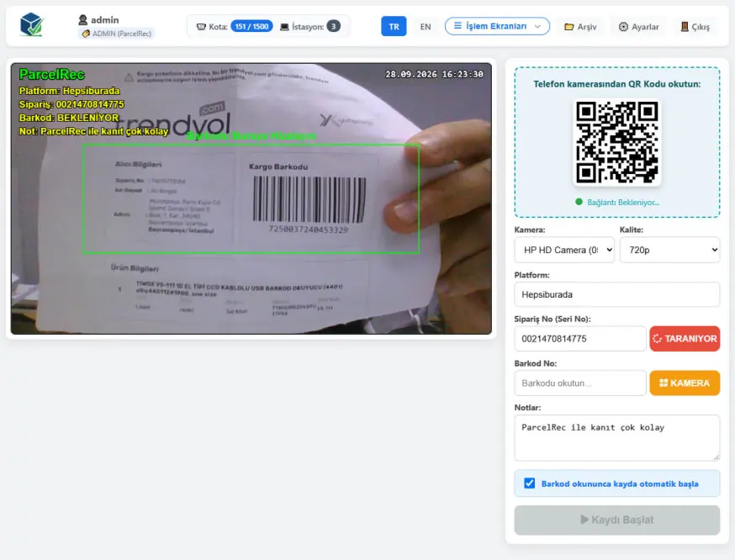Screen dimensions: 735x560
Task: Click the red TARANIYOR button
Action: point(685,339)
